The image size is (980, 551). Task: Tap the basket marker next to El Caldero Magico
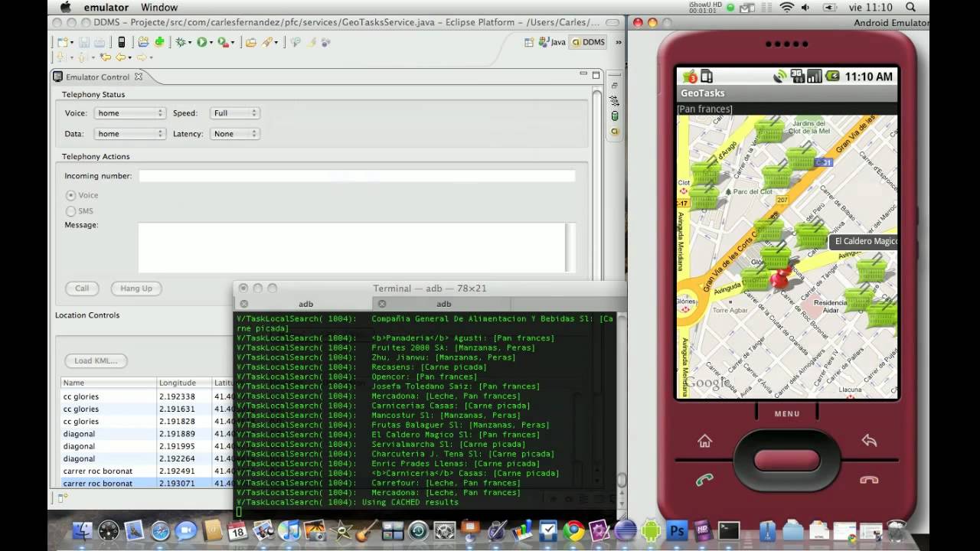point(811,233)
